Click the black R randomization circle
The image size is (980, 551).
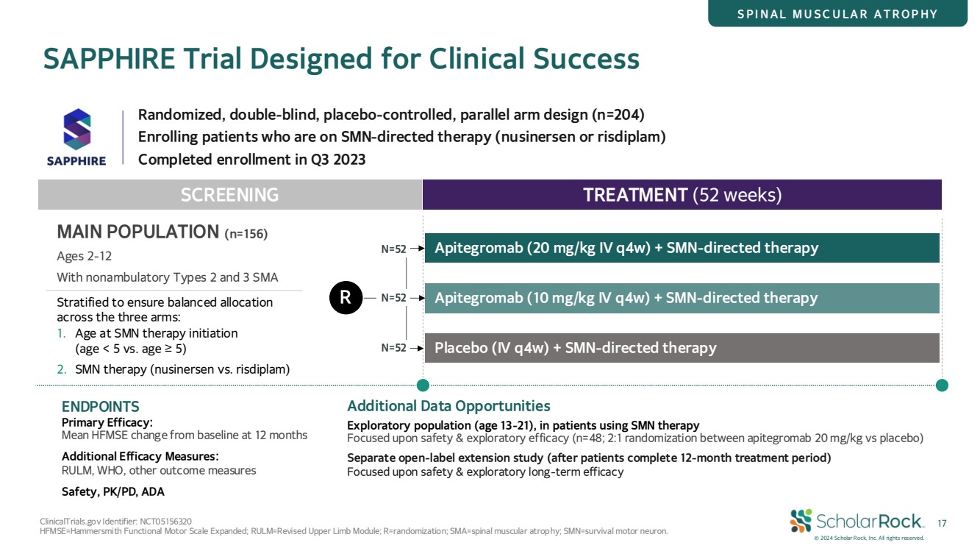pyautogui.click(x=346, y=299)
